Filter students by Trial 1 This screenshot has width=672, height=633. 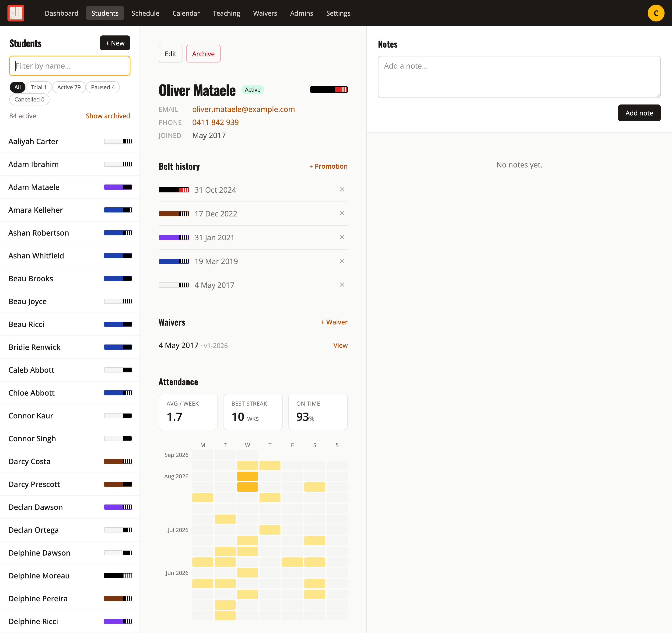coord(39,87)
